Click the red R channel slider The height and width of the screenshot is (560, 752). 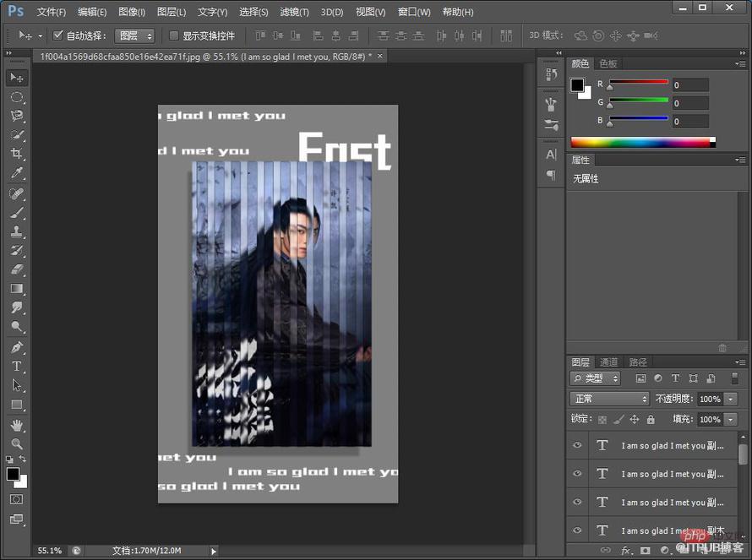[x=638, y=83]
